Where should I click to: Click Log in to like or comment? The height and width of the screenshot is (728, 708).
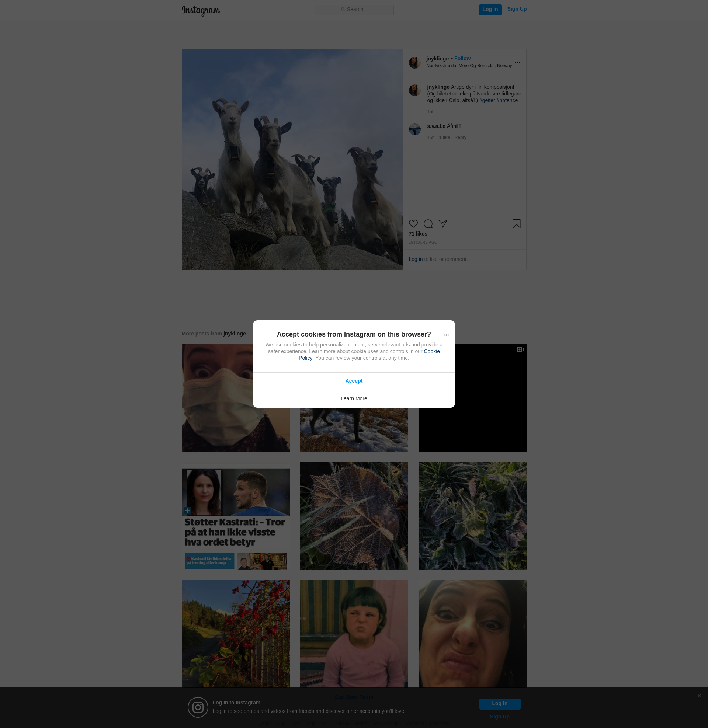coord(415,259)
